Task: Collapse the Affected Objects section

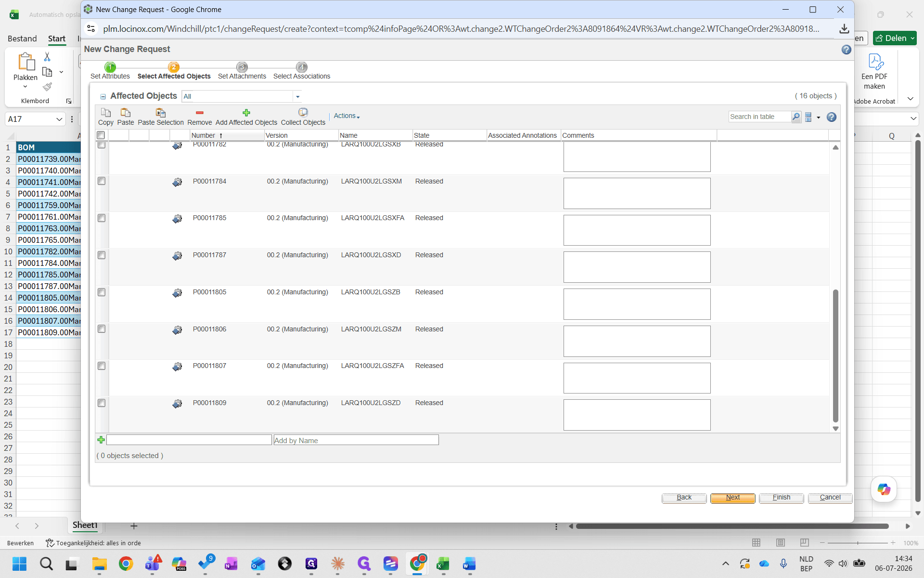Action: tap(103, 97)
